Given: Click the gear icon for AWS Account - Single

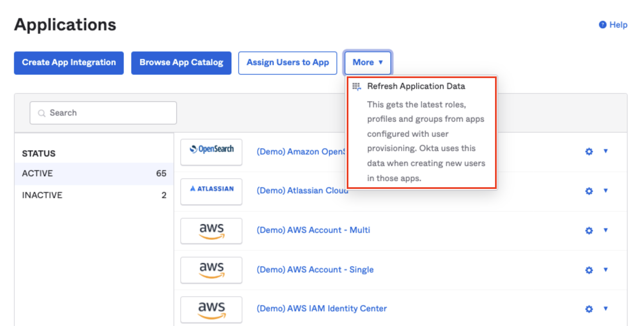Looking at the screenshot, I should [589, 270].
